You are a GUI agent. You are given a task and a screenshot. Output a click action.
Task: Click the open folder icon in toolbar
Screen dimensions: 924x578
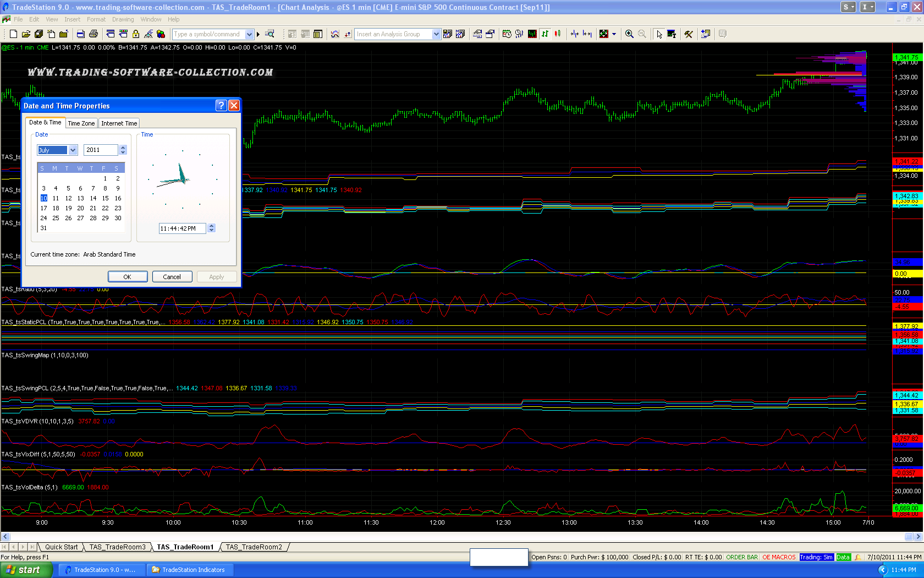tap(26, 34)
